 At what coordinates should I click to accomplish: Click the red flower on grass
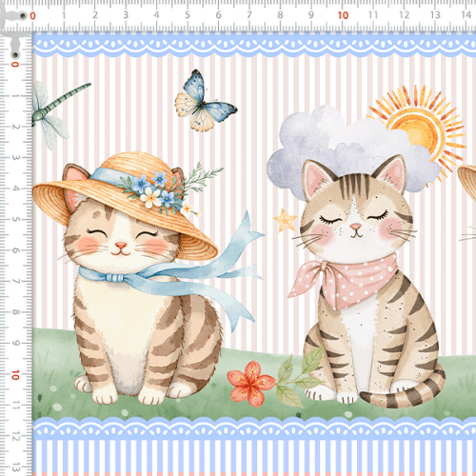(250, 384)
